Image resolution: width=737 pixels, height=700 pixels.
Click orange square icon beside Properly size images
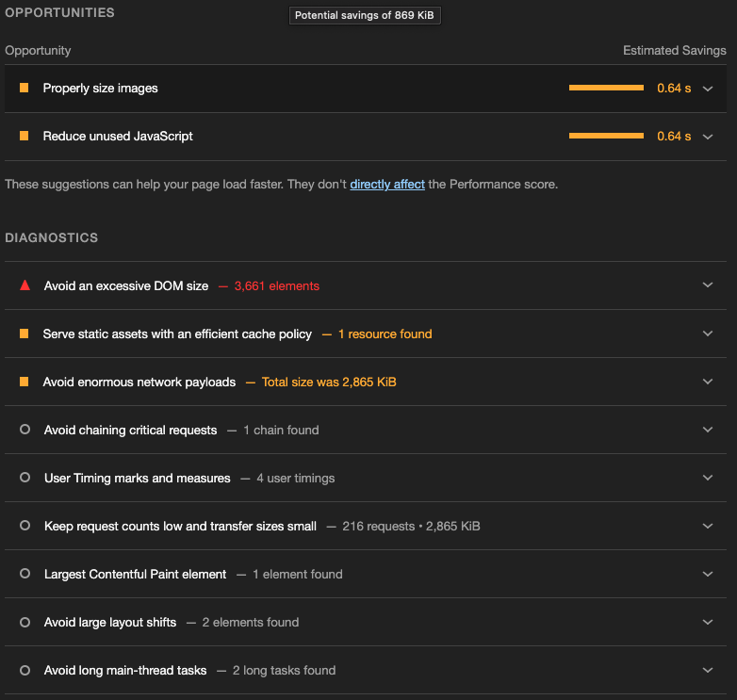(25, 88)
